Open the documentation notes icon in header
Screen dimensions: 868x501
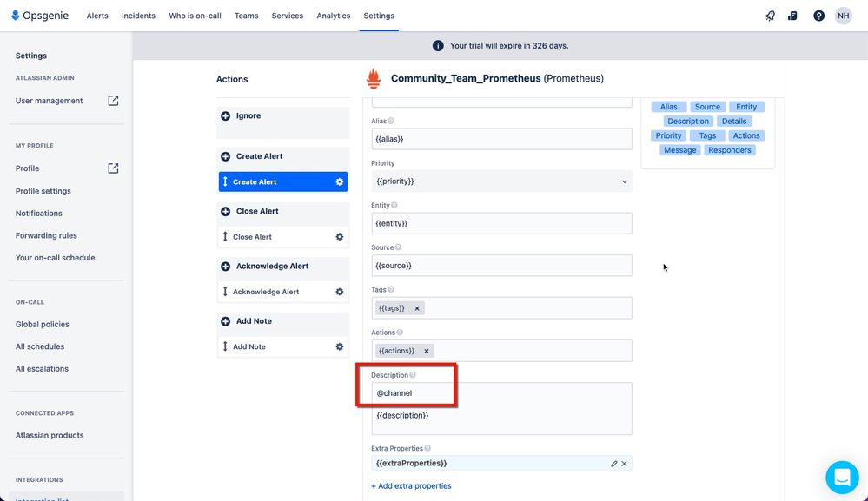(x=792, y=16)
